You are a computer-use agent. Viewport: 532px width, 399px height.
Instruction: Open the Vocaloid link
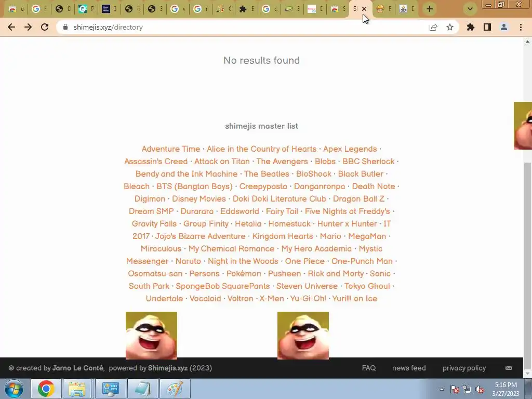click(x=205, y=299)
